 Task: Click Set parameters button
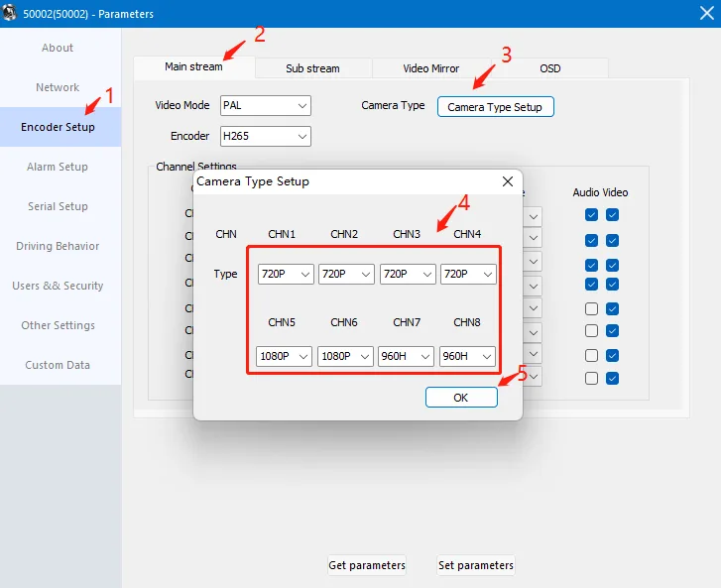476,565
